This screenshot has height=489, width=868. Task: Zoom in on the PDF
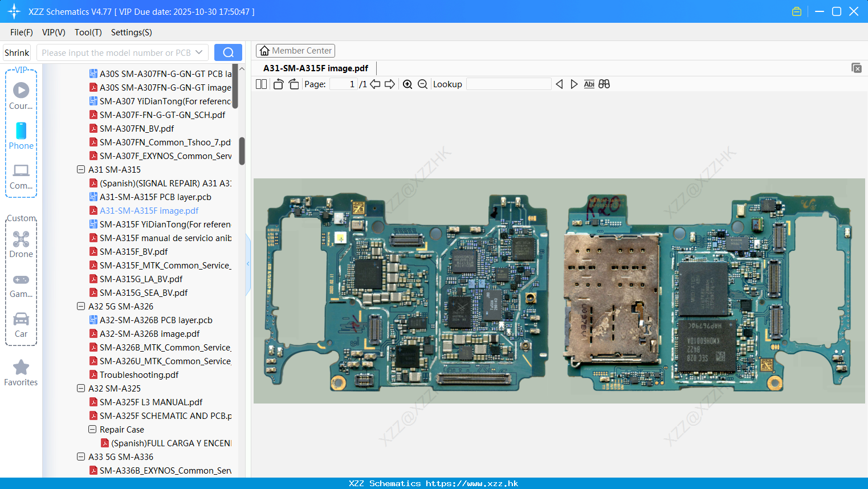coord(407,84)
